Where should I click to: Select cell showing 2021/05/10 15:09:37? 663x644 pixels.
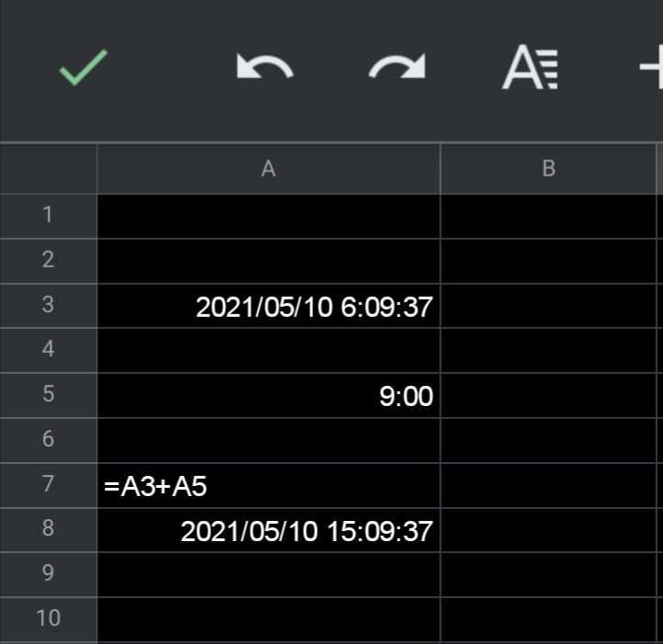[x=268, y=530]
